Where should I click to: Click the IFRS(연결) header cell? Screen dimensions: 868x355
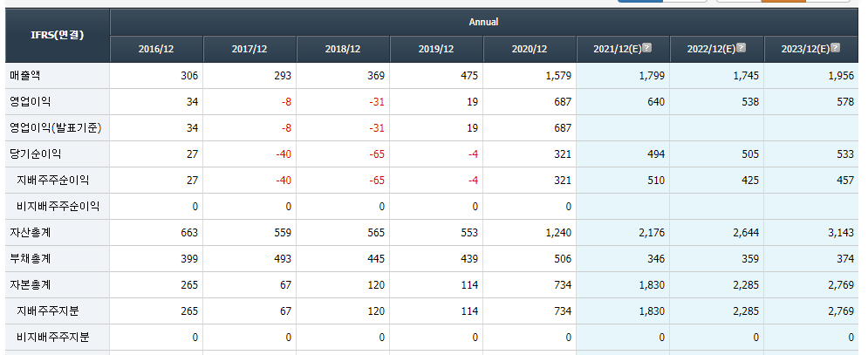pos(58,36)
